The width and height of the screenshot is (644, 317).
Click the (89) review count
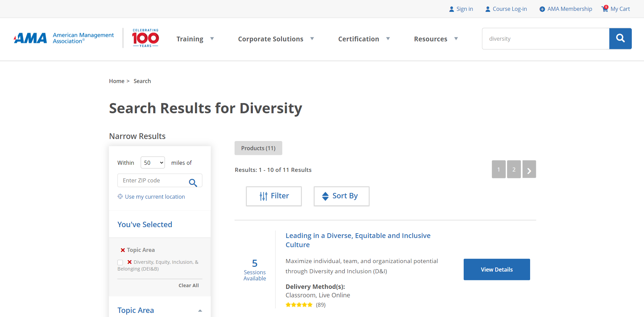[x=321, y=305]
